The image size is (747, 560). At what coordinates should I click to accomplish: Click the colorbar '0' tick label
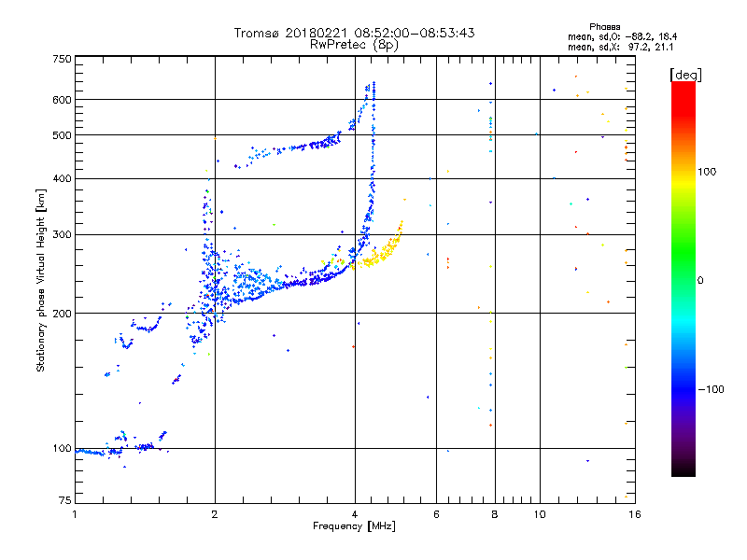pyautogui.click(x=700, y=281)
